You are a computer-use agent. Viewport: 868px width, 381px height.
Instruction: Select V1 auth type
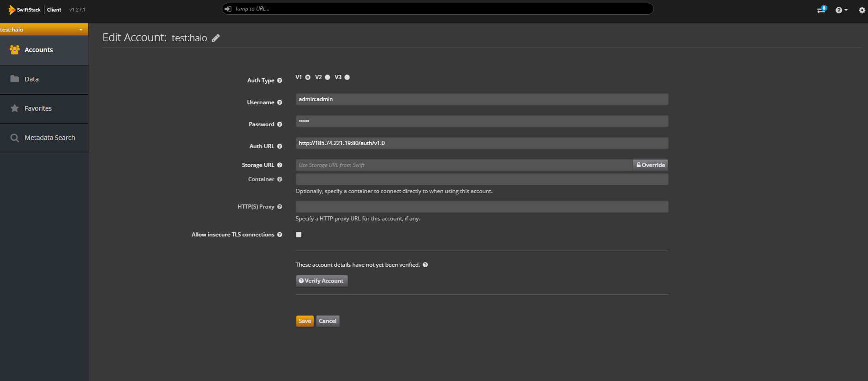[308, 77]
